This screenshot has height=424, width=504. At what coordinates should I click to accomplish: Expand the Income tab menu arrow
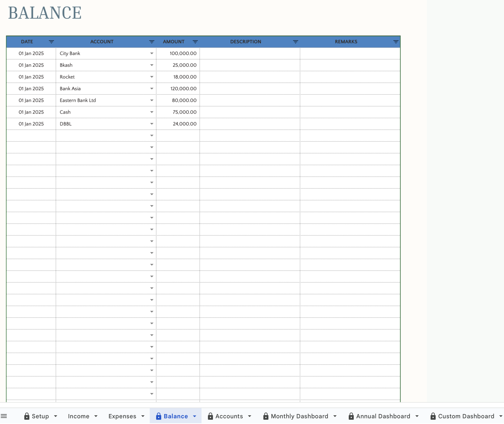tap(96, 416)
